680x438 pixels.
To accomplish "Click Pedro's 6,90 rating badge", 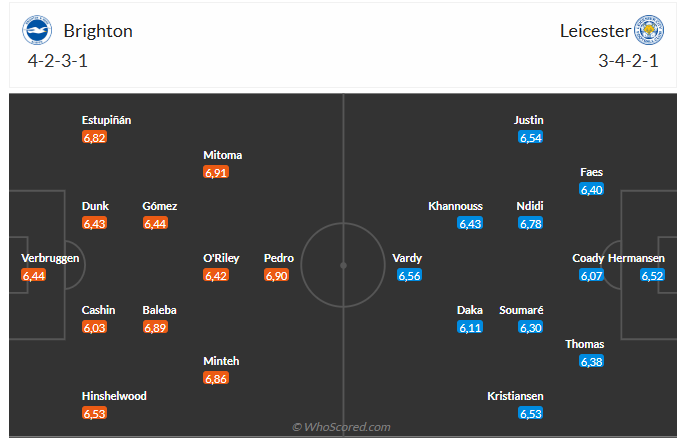I will tap(276, 275).
